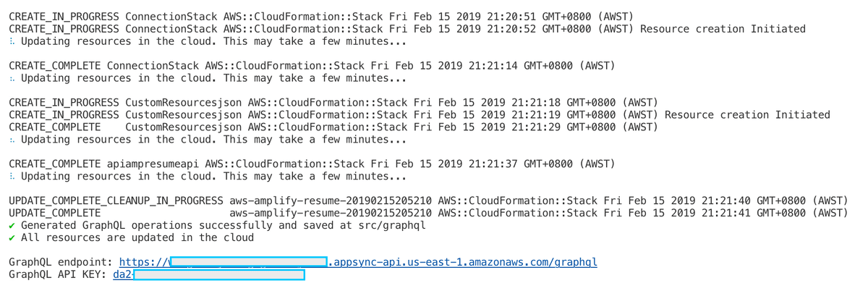Click the spinner under ConnectionStack Resource creation Initiated
Image resolution: width=868 pixels, height=291 pixels.
[12, 41]
